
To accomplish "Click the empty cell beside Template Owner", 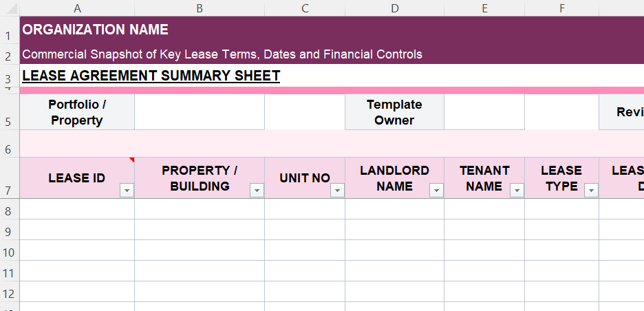I will (484, 112).
